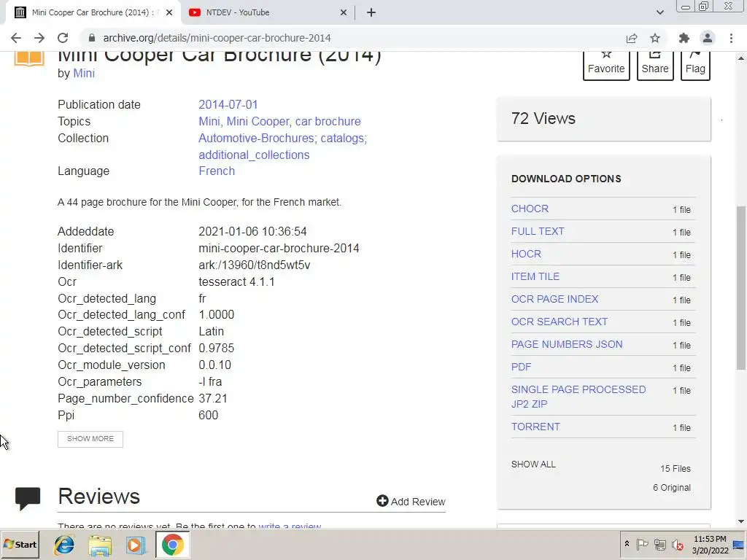This screenshot has height=560, width=747.
Task: Open a new browser tab
Action: 371,12
